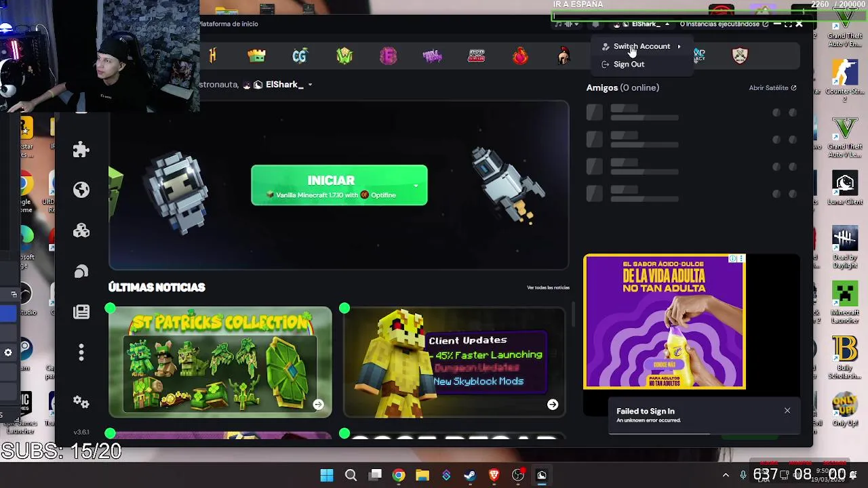Expand the Switch Account submenu

coord(642,46)
